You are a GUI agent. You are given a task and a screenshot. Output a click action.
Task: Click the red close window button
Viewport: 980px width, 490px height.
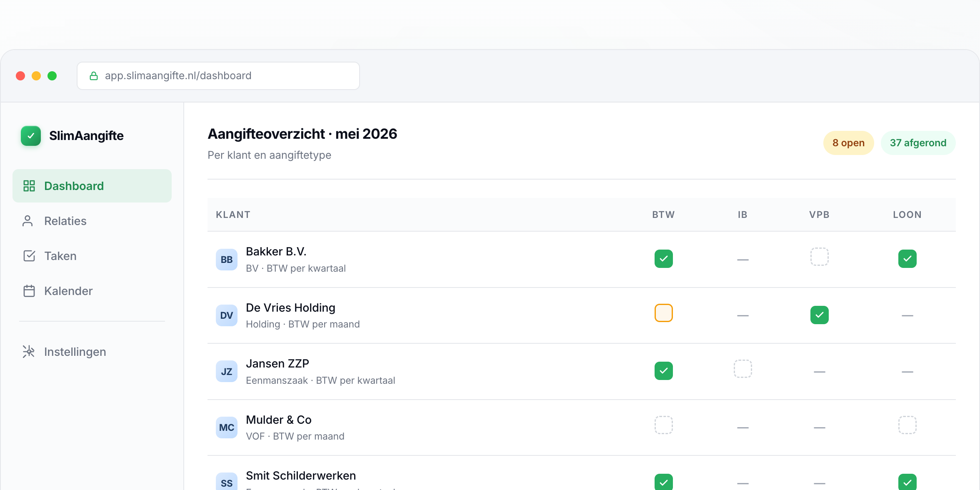[20, 76]
